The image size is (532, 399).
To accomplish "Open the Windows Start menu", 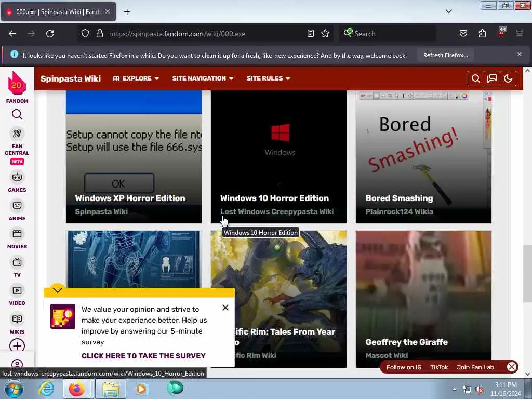I will point(14,389).
